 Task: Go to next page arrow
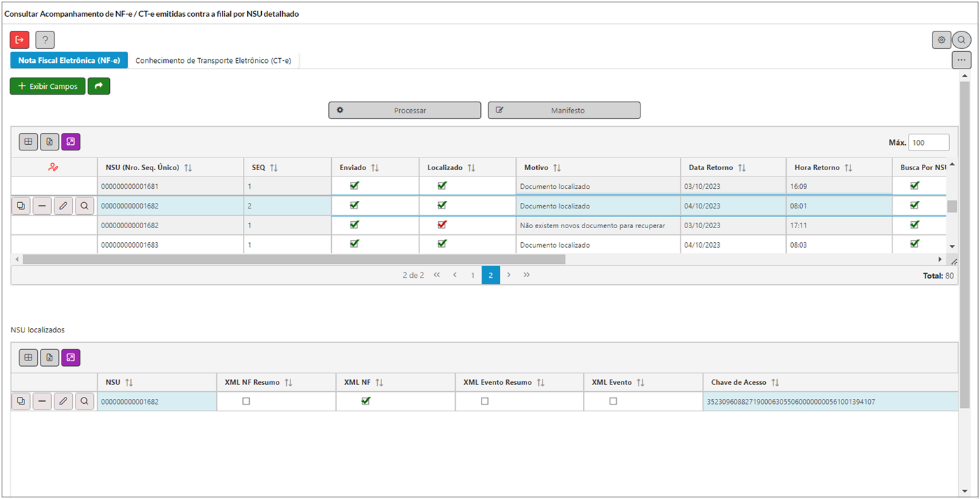tap(509, 275)
